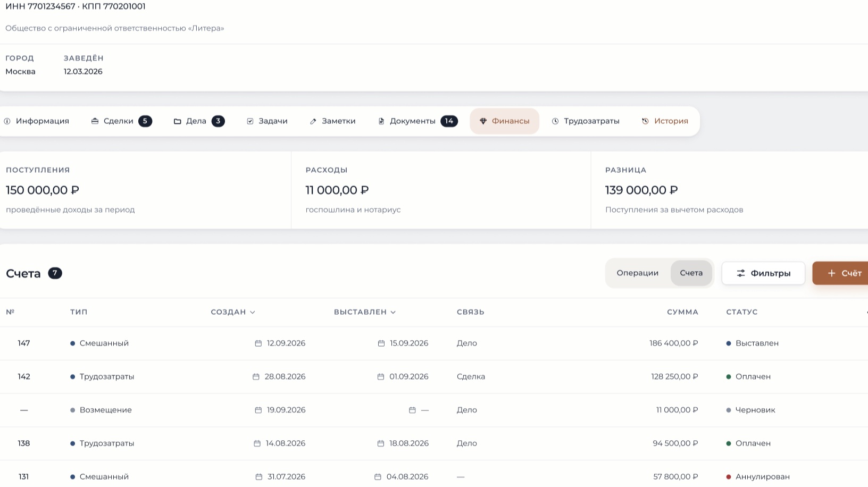Click the Выставлен status of invoice 147
Viewport: 868px width, 487px height.
753,343
